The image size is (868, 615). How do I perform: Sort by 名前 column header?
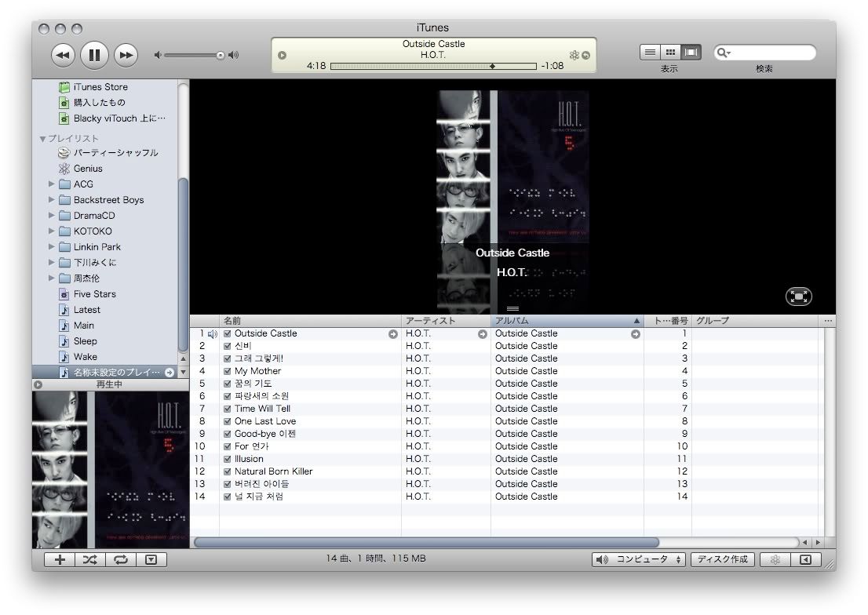coord(310,321)
